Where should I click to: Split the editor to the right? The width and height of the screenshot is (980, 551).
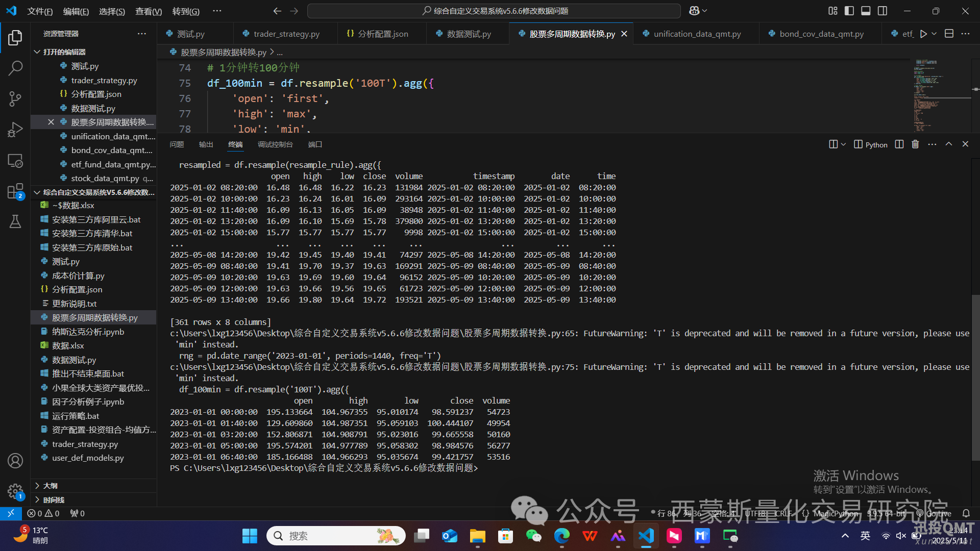(949, 34)
